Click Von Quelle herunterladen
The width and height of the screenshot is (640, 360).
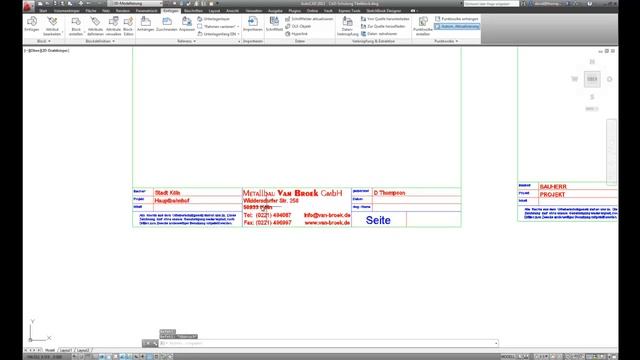(385, 19)
